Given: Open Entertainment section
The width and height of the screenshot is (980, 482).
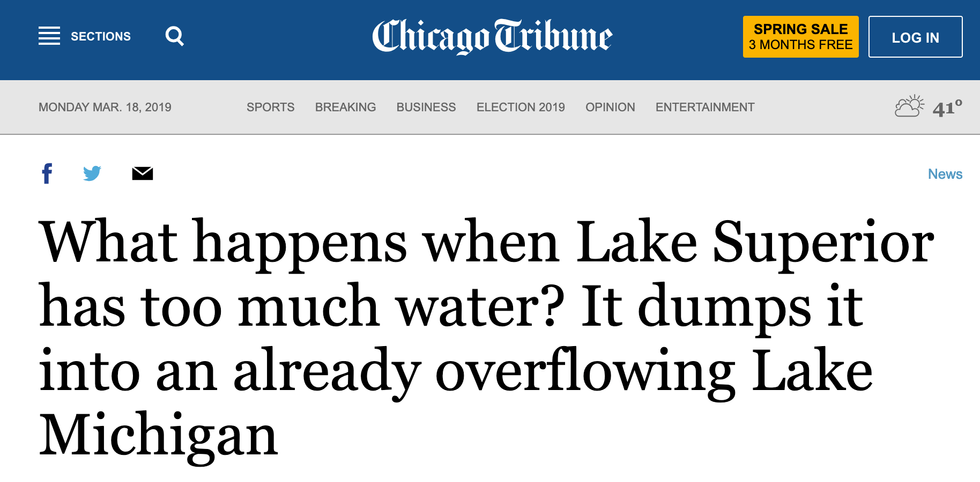Looking at the screenshot, I should click(705, 107).
